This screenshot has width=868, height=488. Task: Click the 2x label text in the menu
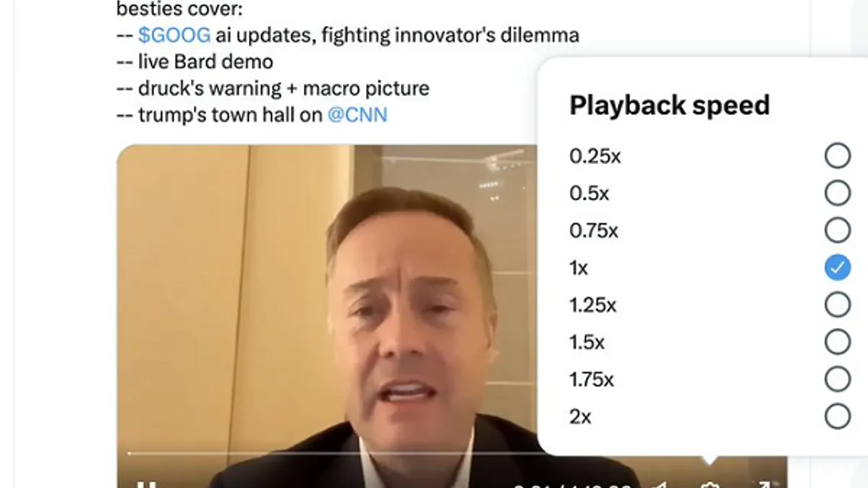(x=580, y=416)
